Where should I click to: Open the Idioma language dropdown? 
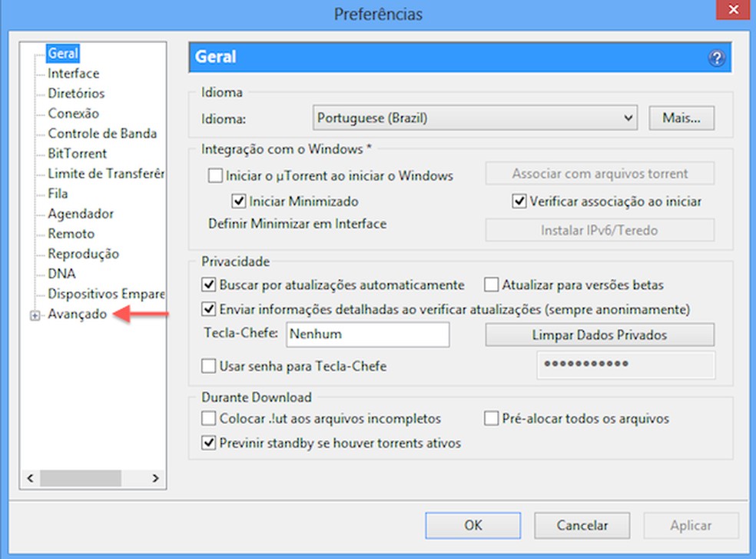475,117
